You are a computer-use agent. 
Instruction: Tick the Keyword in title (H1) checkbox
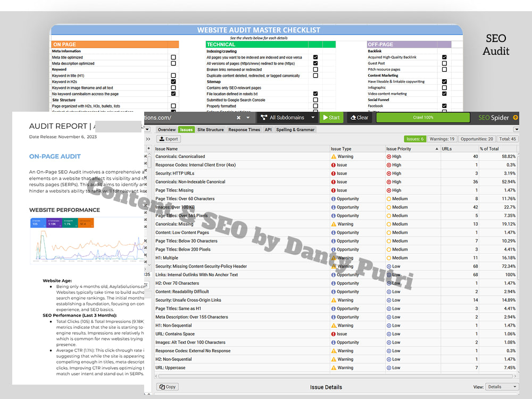pyautogui.click(x=173, y=76)
